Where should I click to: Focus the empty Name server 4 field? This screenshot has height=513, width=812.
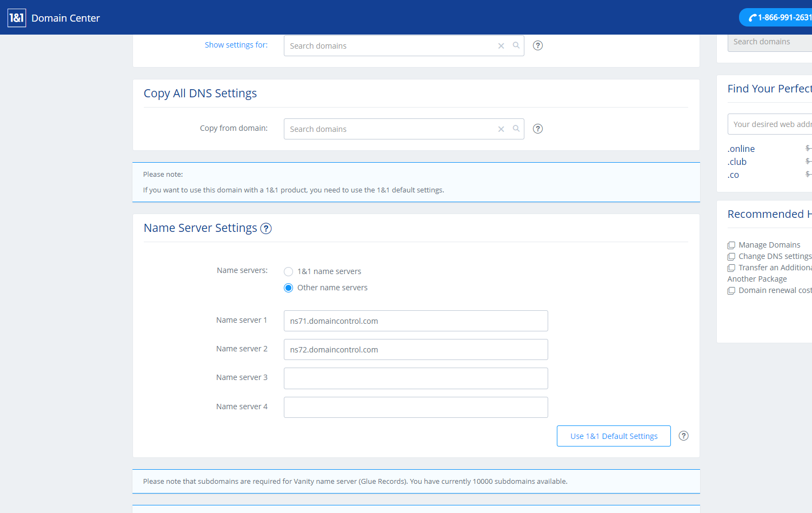coord(415,407)
